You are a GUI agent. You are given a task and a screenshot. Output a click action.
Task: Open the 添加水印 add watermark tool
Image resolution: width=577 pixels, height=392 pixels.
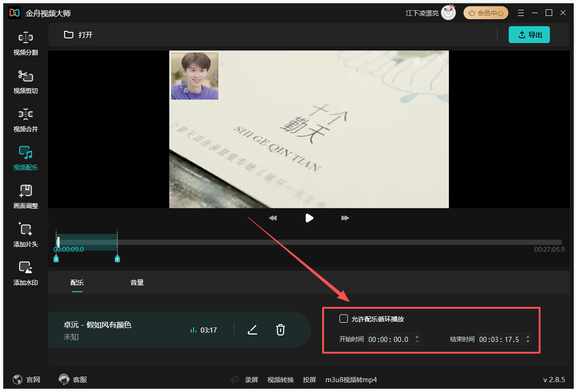click(26, 274)
